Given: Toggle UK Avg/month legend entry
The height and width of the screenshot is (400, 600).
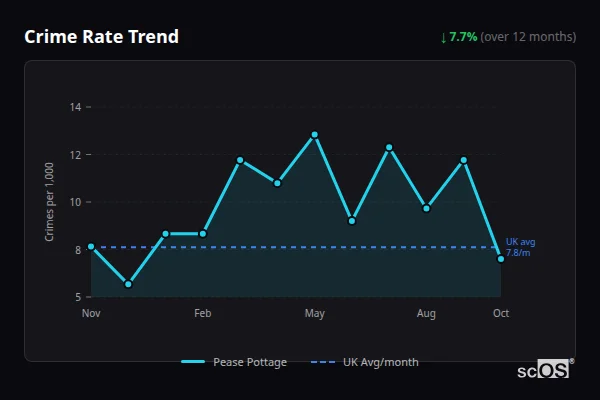Looking at the screenshot, I should 365,362.
